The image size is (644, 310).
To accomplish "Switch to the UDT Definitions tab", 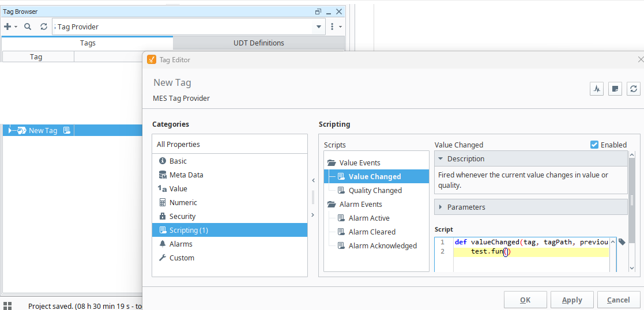I will coord(259,43).
